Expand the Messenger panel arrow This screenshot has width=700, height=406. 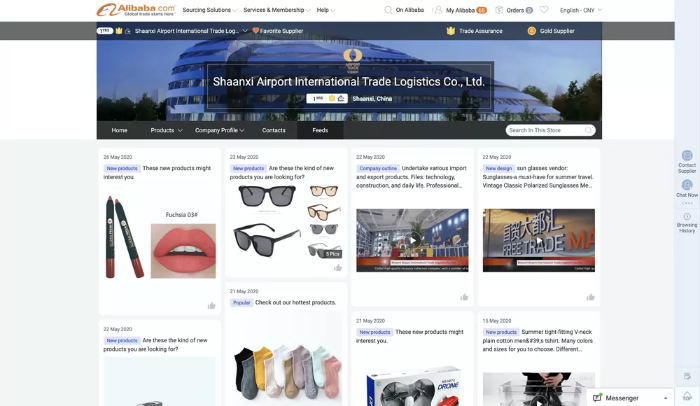pos(665,398)
